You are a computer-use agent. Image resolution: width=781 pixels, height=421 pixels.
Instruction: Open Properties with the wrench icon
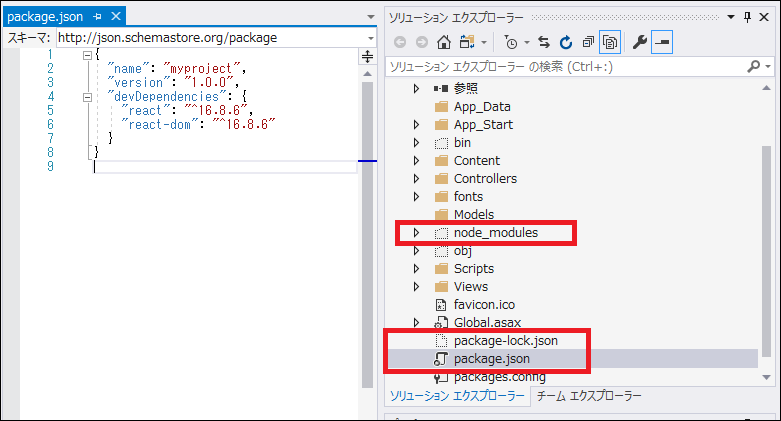pos(640,42)
